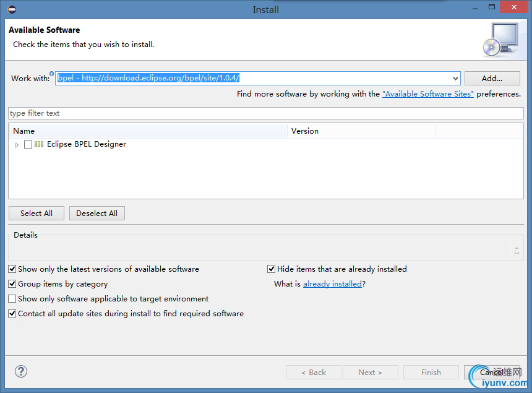Close the Install dialog window

[x=513, y=7]
